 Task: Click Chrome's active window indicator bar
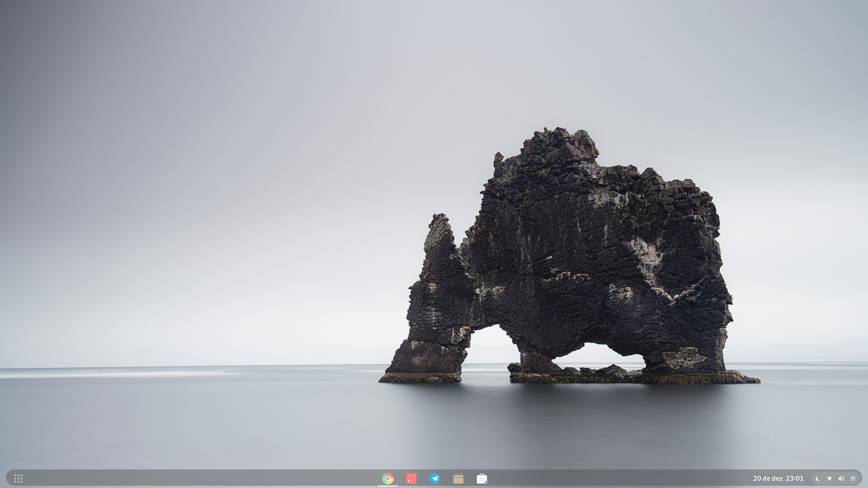(x=388, y=486)
